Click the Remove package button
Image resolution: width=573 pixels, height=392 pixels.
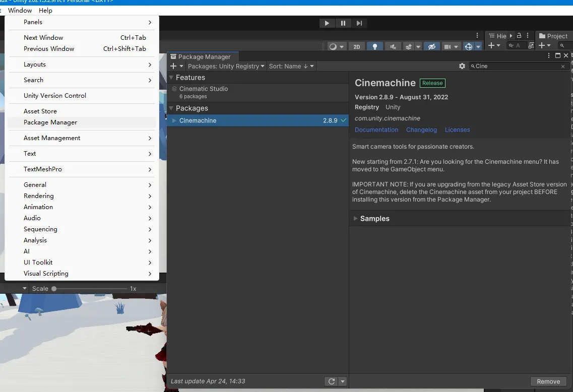548,381
